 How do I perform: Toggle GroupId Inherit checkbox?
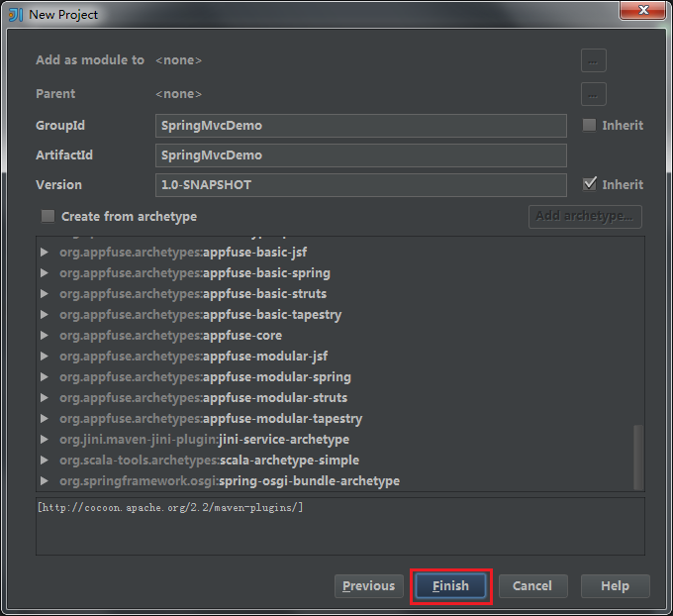[x=589, y=126]
